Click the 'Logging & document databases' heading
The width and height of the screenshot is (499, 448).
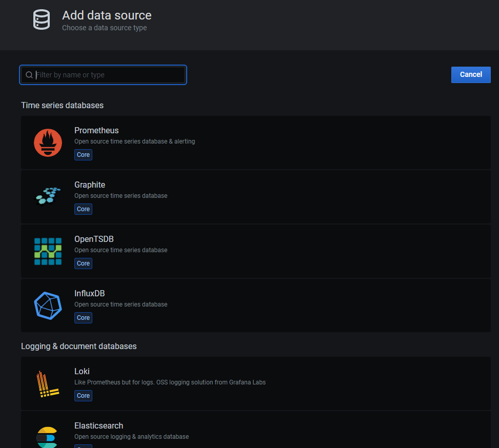click(x=78, y=346)
